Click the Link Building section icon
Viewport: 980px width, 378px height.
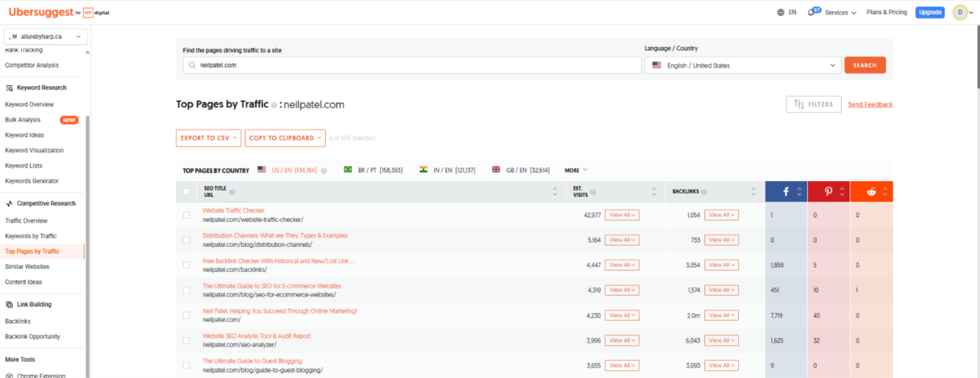pyautogui.click(x=9, y=304)
